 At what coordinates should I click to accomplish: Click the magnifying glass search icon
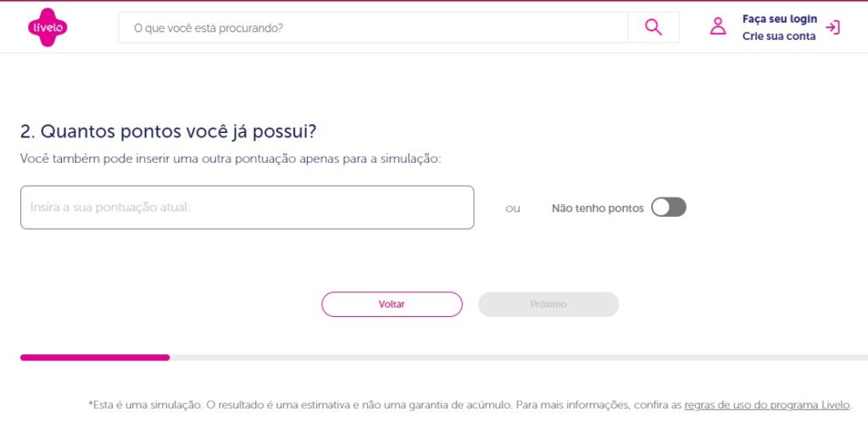coord(653,27)
